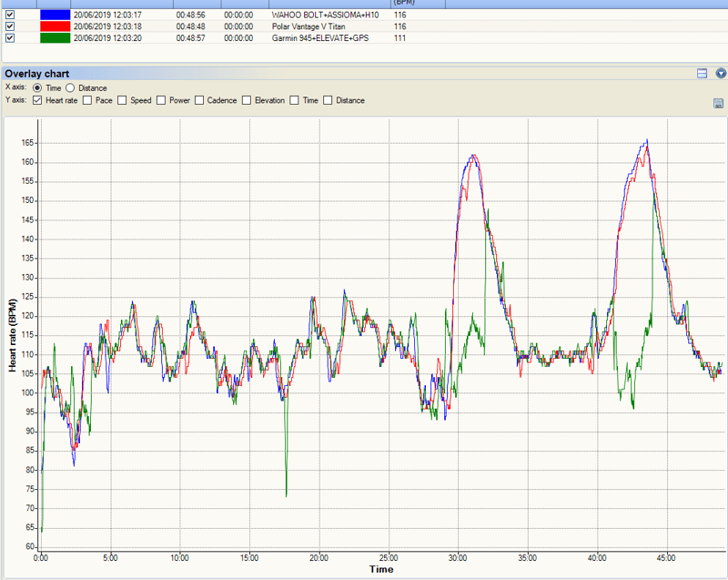This screenshot has width=728, height=580.
Task: Click the blue WAHOO BOLT color swatch
Action: (x=55, y=15)
